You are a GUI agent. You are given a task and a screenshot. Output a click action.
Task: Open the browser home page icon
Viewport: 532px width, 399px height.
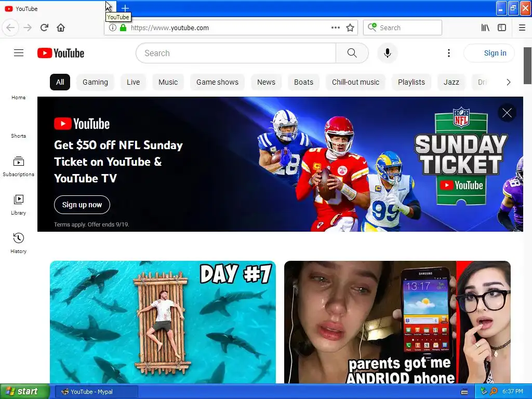[x=61, y=28]
